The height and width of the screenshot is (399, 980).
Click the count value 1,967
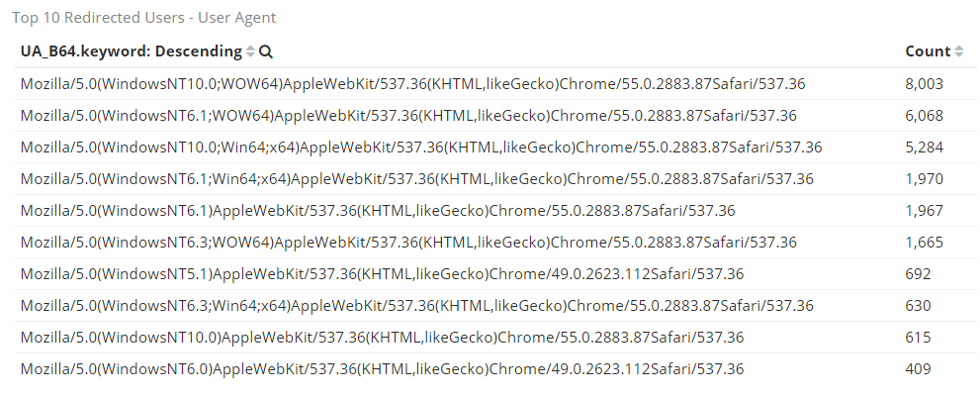point(924,211)
